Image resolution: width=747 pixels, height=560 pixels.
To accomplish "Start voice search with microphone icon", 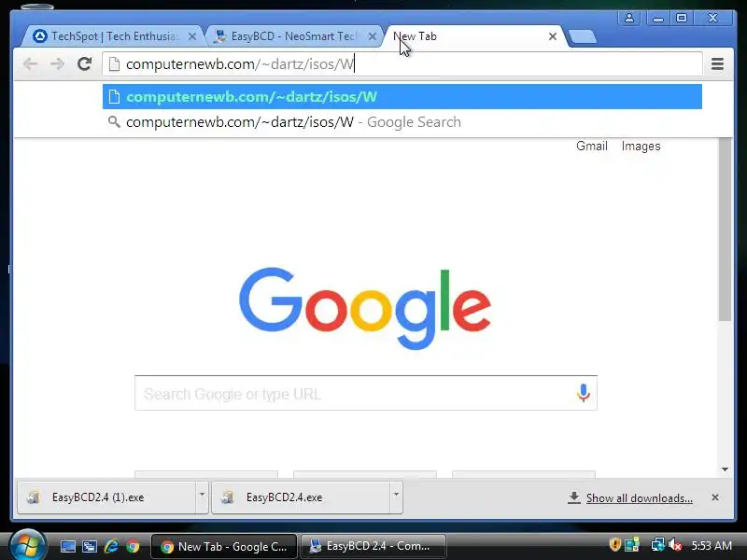I will 583,393.
